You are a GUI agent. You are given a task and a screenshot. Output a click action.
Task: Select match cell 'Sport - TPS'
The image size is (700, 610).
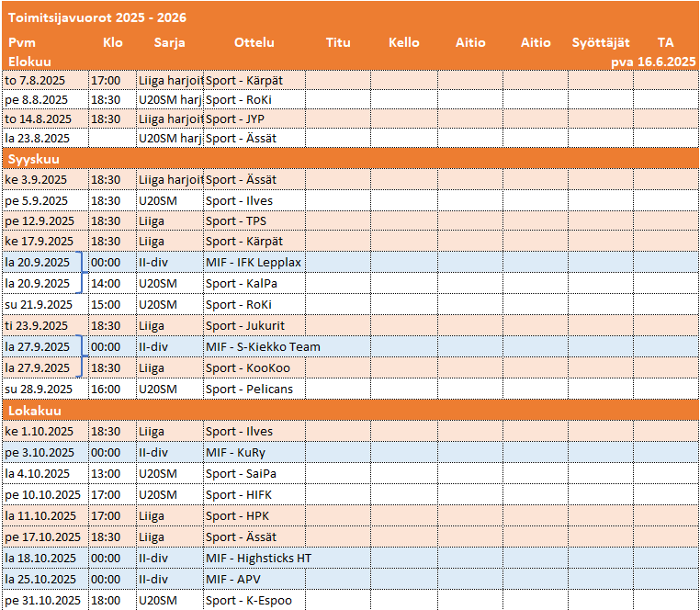tap(254, 221)
